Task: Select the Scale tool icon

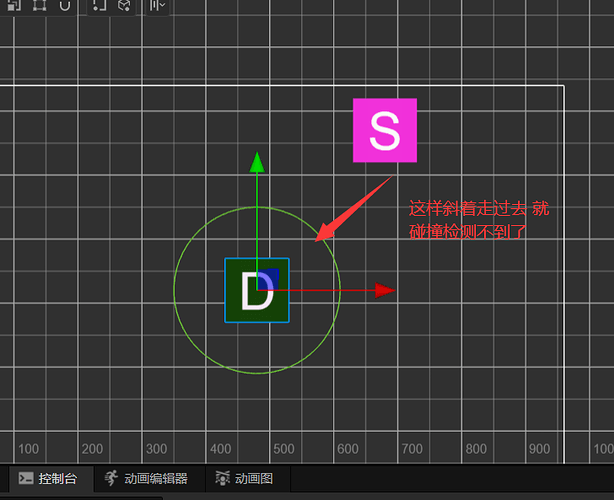Action: pyautogui.click(x=14, y=5)
